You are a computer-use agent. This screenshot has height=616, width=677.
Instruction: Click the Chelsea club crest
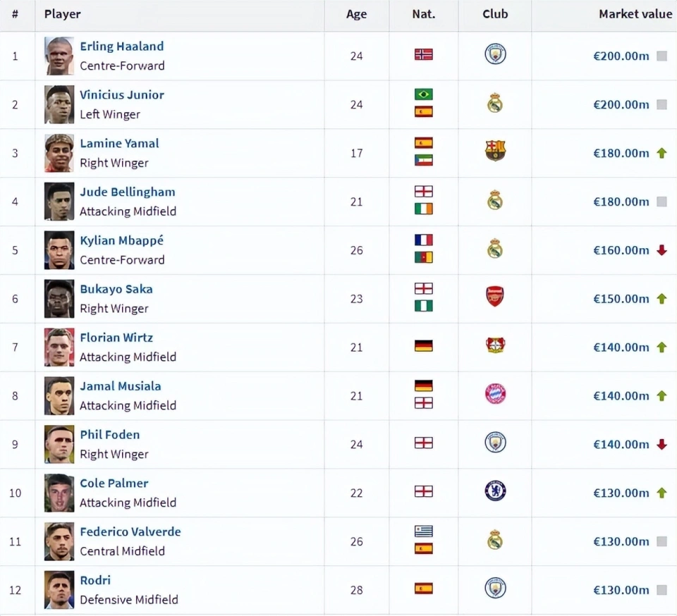coord(495,491)
